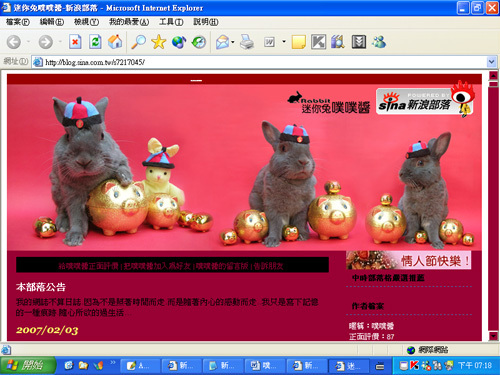Go back with the Back arrow button

[x=14, y=42]
